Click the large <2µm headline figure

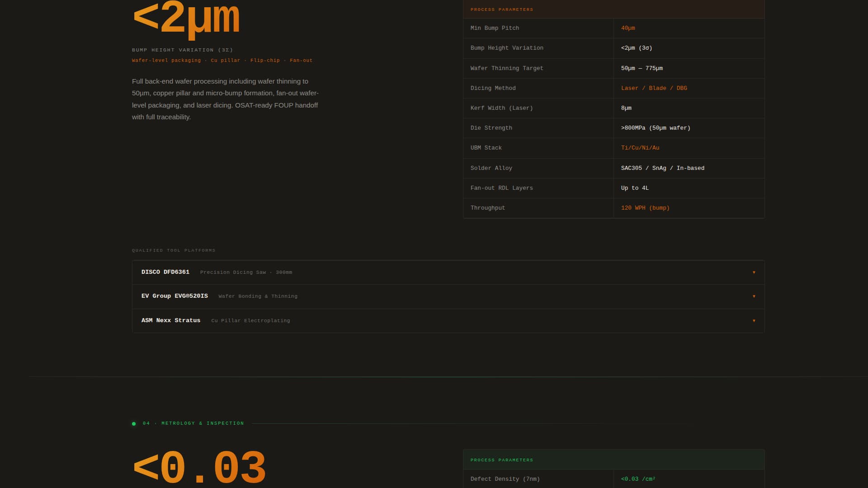point(186,18)
